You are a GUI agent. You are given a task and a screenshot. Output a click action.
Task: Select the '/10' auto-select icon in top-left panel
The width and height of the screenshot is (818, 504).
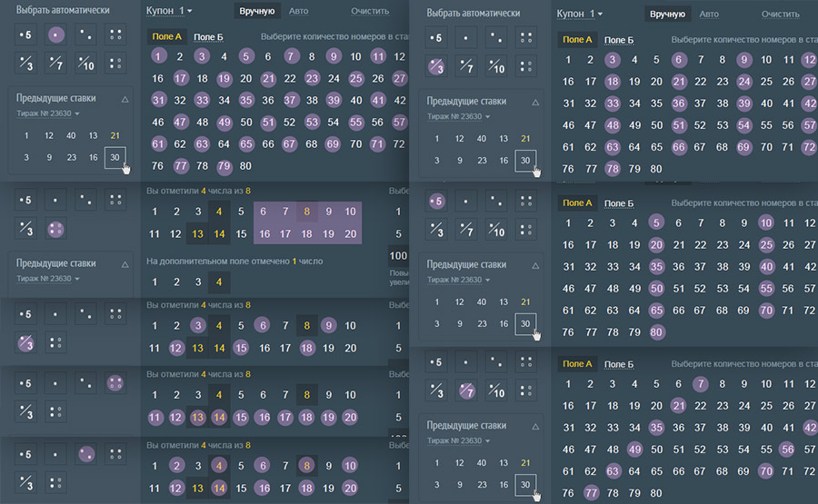point(86,64)
